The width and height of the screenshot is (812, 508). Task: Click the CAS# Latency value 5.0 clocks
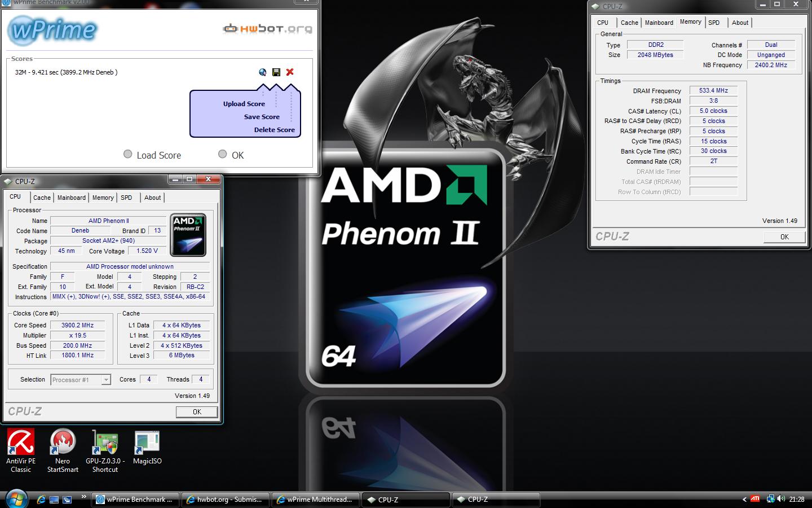pos(713,111)
